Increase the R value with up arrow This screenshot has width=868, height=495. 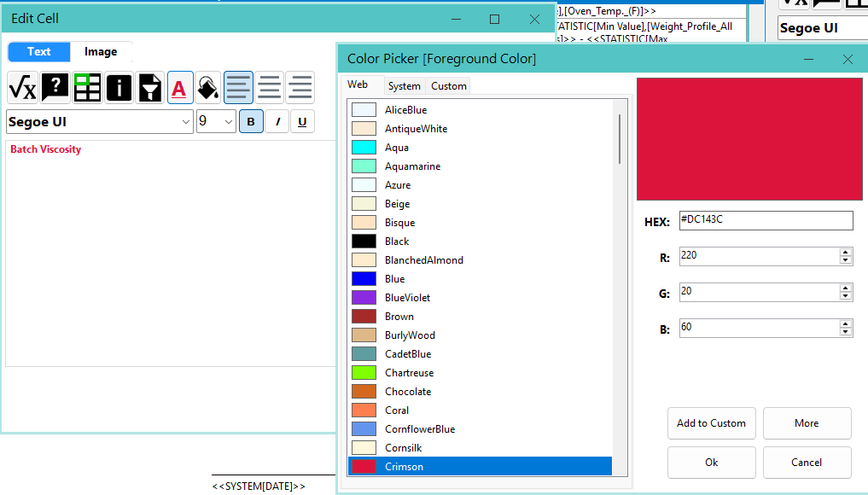click(x=846, y=252)
